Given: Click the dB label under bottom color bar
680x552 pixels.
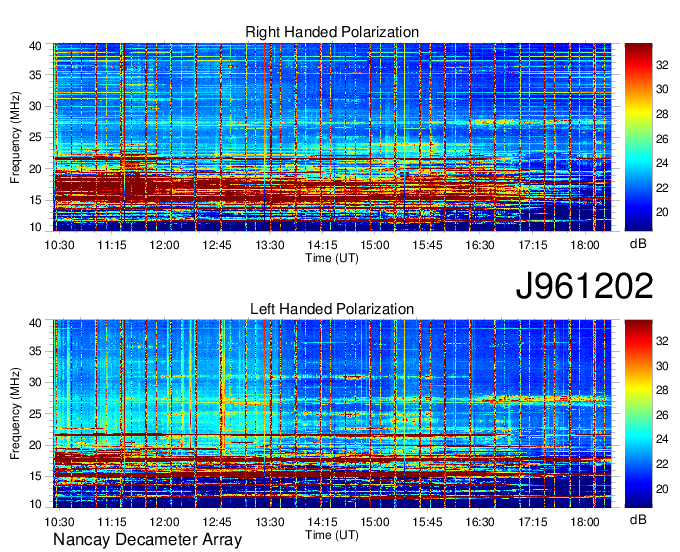Looking at the screenshot, I should (638, 520).
